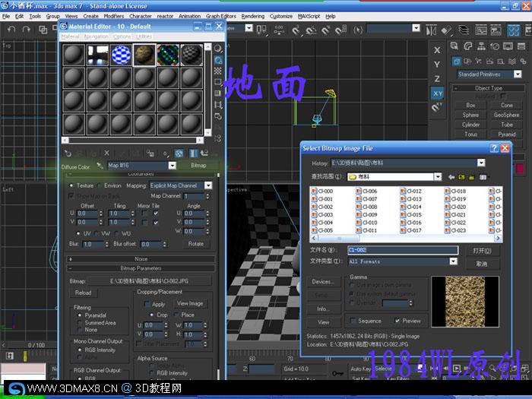
Task: Click the Go to Parent icon in Material Editor
Action: [x=204, y=154]
